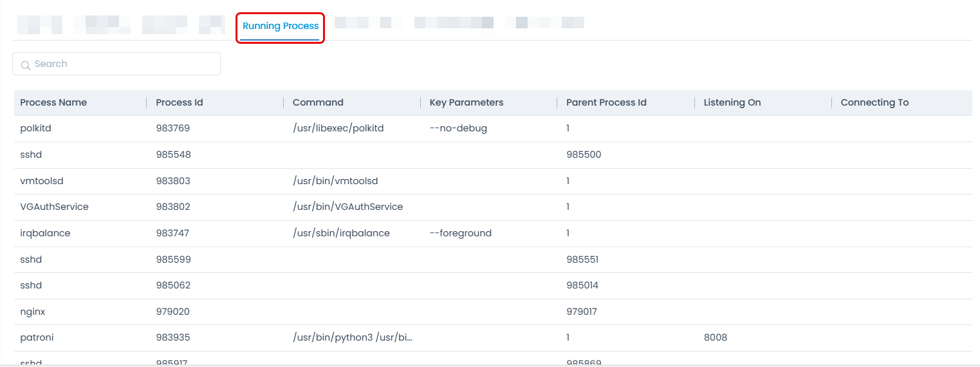Select the --foreground key parameter
980x367 pixels.
[x=460, y=233]
